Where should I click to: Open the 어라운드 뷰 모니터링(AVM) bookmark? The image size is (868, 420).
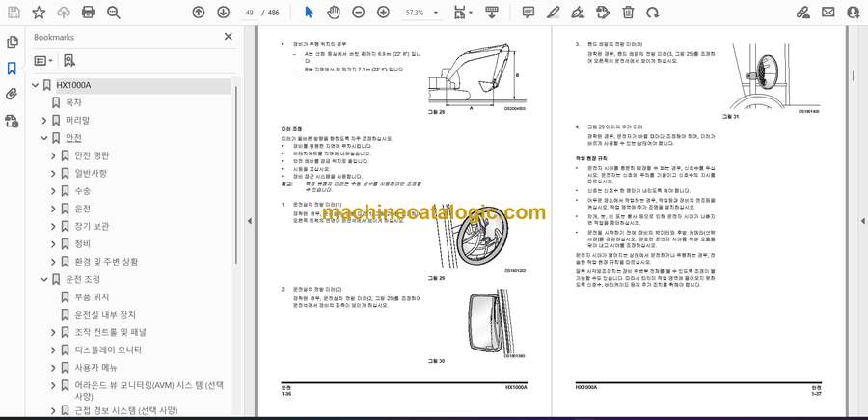[149, 391]
